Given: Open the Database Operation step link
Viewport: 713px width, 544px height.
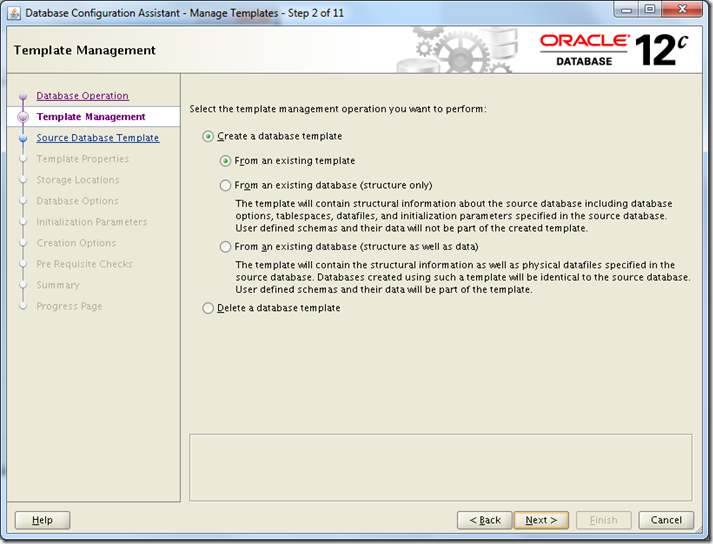Looking at the screenshot, I should pyautogui.click(x=82, y=96).
